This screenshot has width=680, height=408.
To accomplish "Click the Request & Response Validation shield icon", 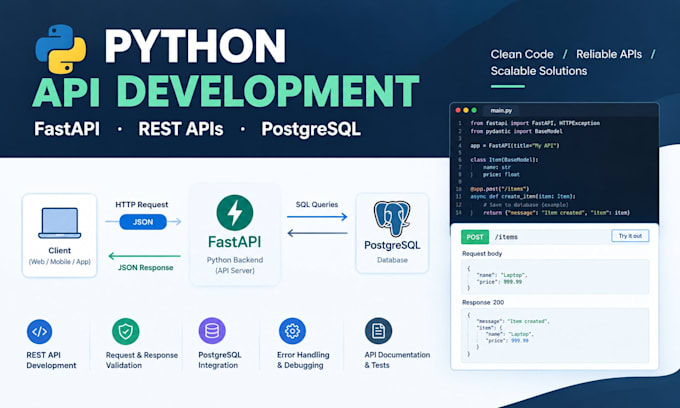I will tap(125, 331).
